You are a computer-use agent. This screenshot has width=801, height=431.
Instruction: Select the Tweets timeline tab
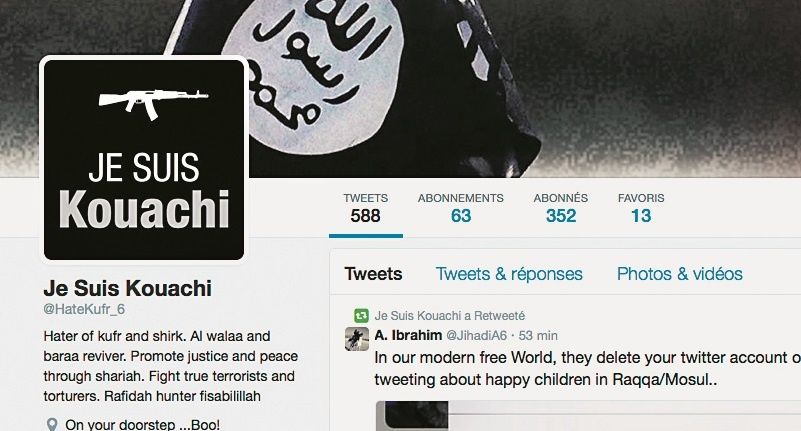click(x=373, y=274)
